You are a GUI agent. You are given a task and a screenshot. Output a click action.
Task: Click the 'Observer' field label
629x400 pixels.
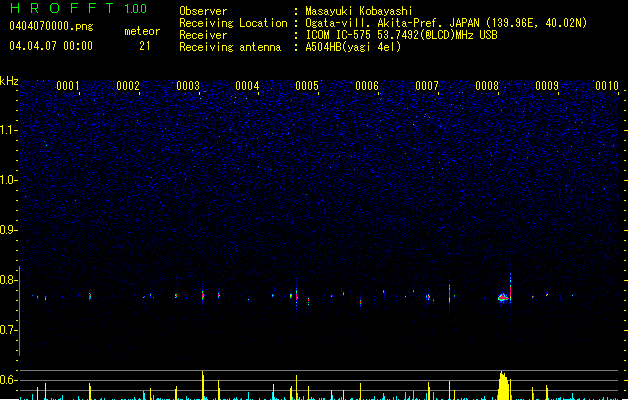click(203, 11)
